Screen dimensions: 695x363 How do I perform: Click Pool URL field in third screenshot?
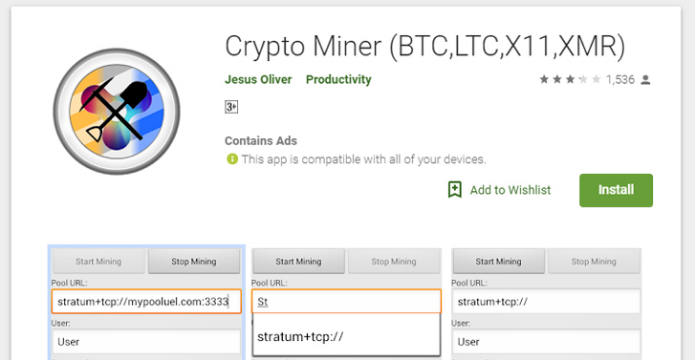[x=546, y=302]
